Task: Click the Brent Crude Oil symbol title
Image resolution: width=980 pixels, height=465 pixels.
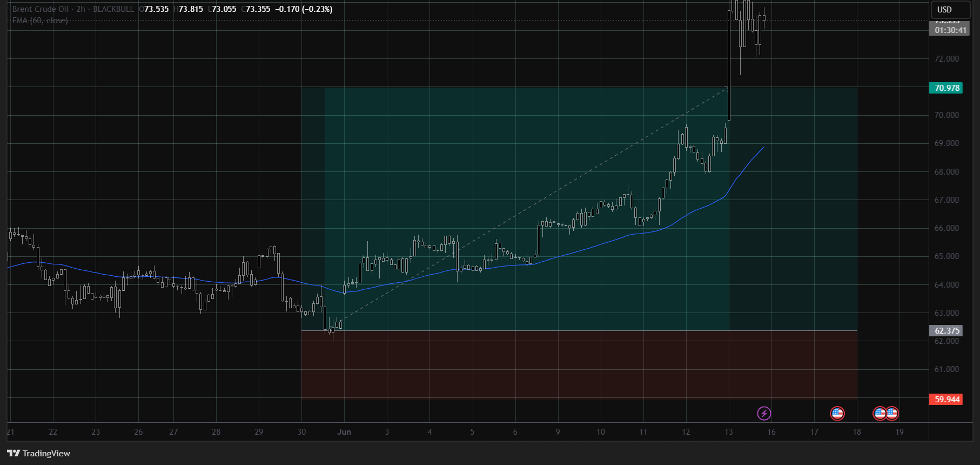Action: [41, 9]
